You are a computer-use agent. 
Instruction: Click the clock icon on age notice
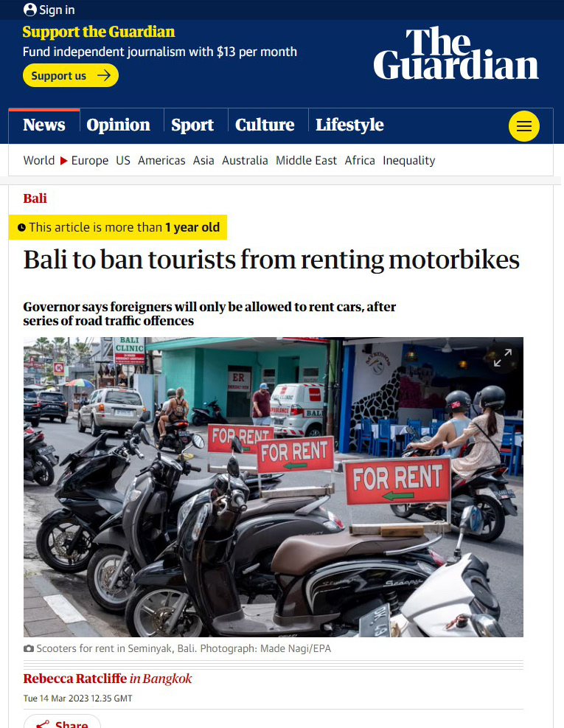21,227
